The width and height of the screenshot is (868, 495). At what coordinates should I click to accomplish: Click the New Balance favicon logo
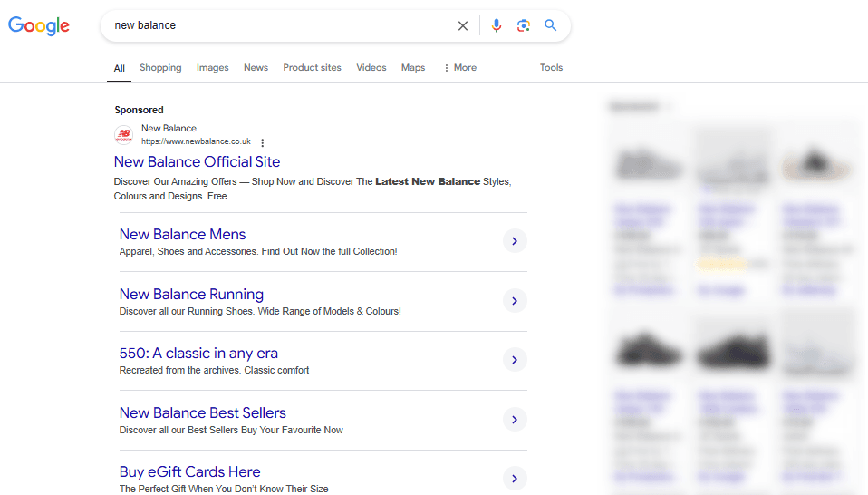click(x=123, y=134)
